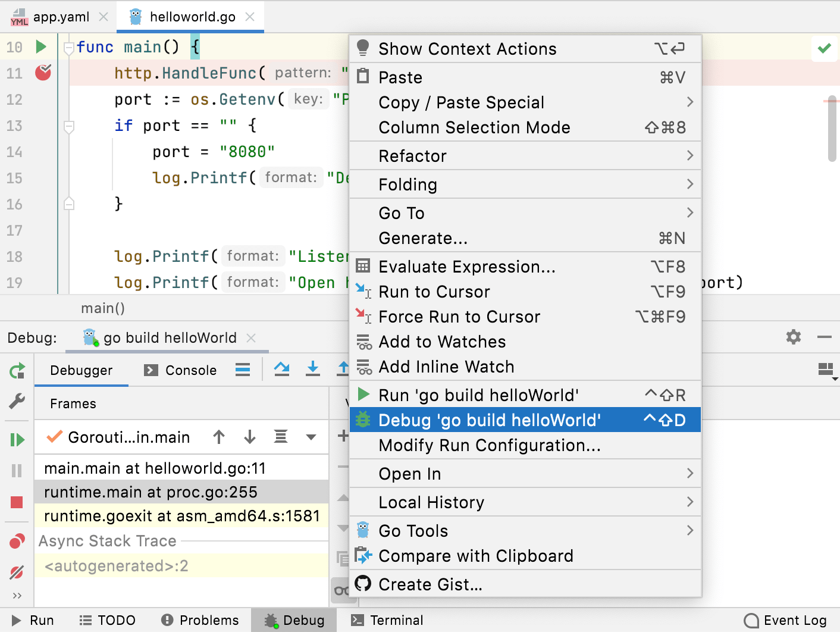Screen dimensions: 840x632
Task: Step over the current line
Action: [281, 369]
